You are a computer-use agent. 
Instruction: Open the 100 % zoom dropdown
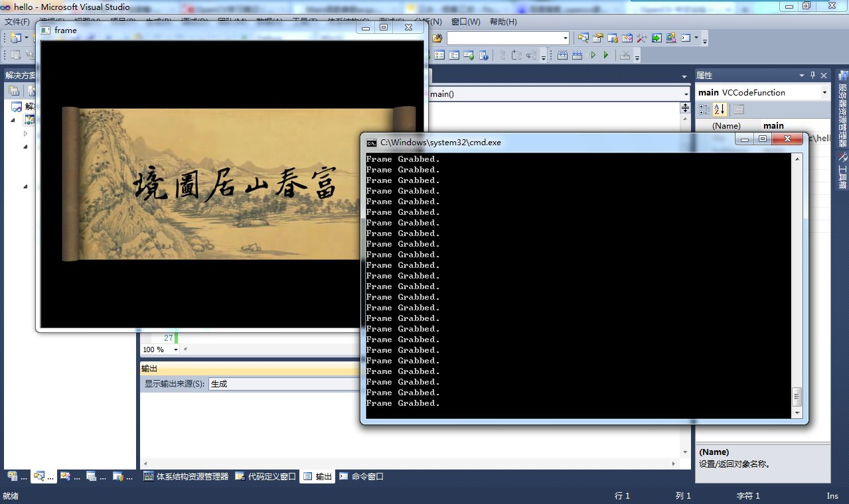(x=176, y=349)
